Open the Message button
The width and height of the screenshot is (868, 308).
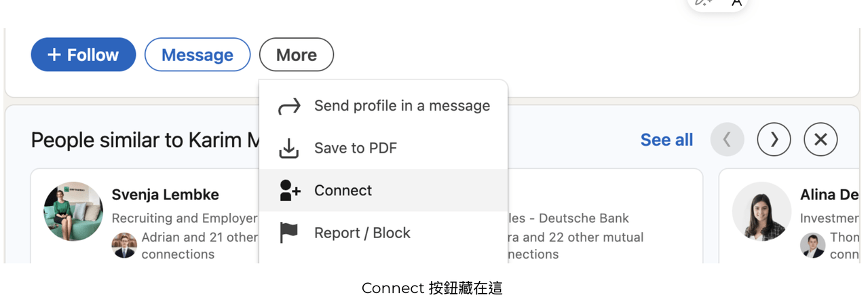tap(197, 55)
